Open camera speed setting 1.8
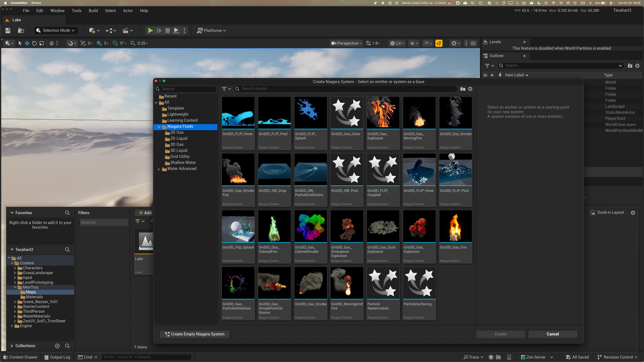The height and width of the screenshot is (362, 644). pyautogui.click(x=373, y=43)
